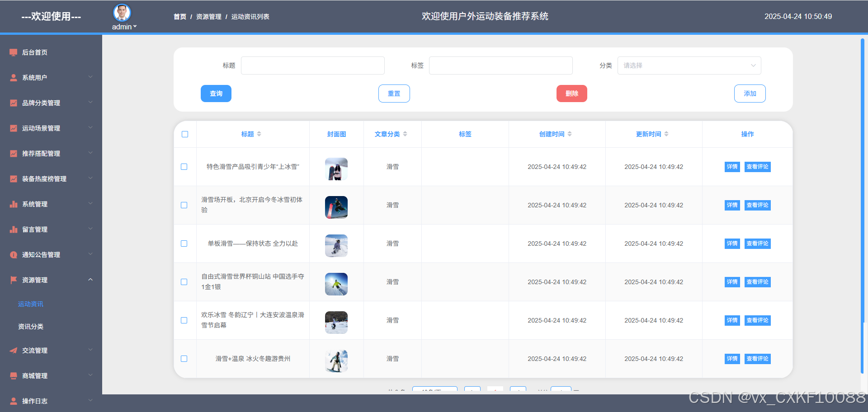Expand the 品牌分类管理 menu chevron
868x412 pixels.
point(90,103)
